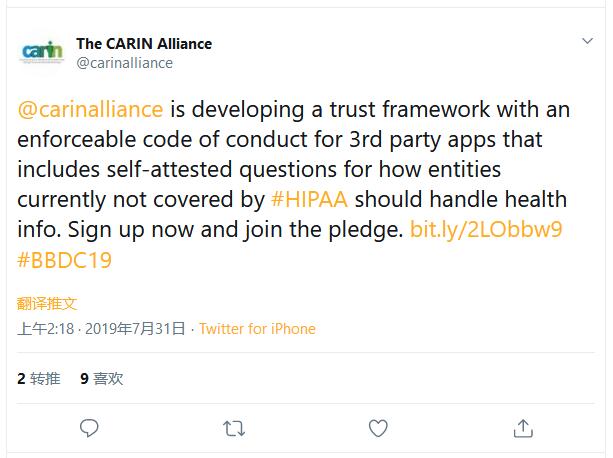Reply to the CARIN Alliance tweet
Screen dimensions: 613x458
coord(89,428)
